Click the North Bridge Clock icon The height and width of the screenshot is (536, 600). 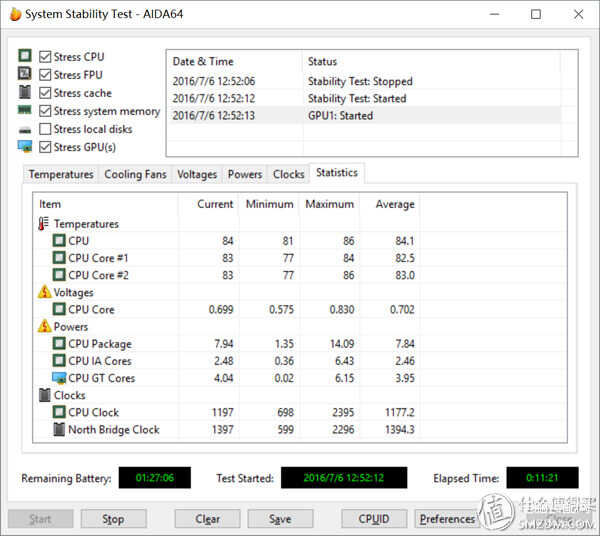point(59,429)
